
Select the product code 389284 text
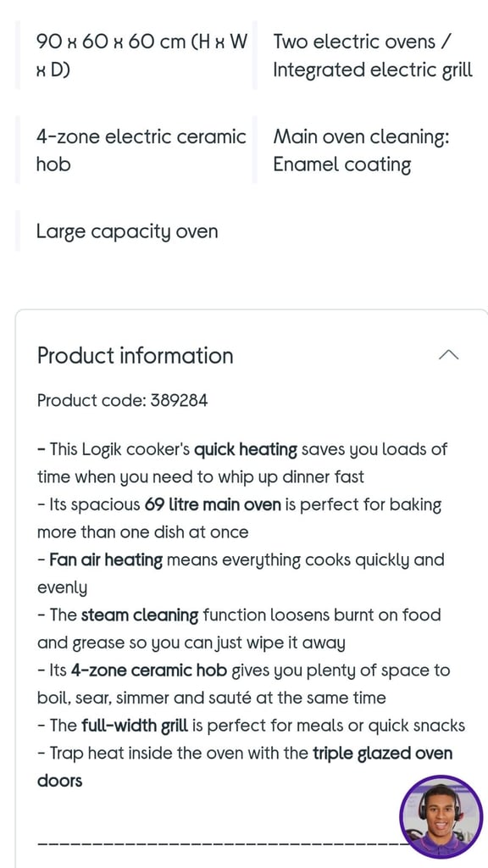(122, 400)
